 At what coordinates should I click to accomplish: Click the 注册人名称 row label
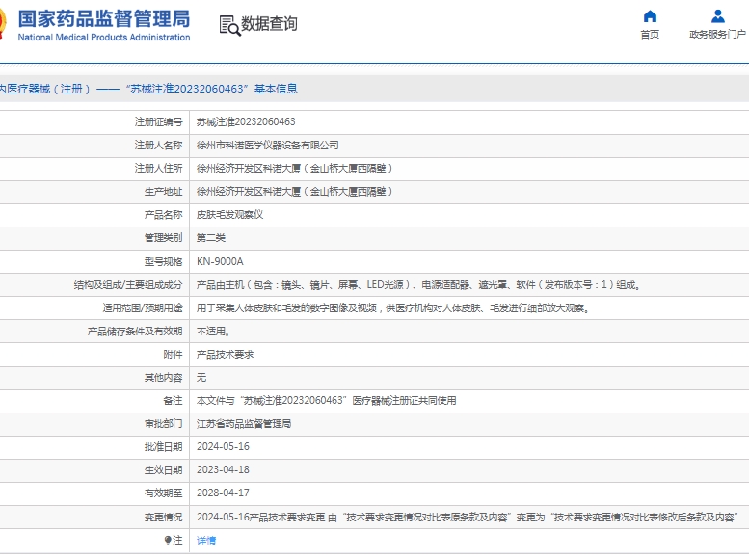[x=159, y=146]
